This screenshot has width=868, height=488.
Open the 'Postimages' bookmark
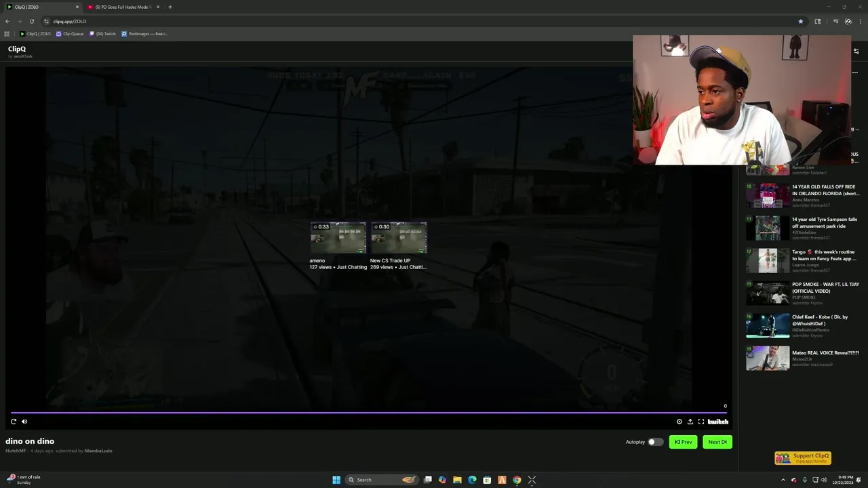coord(144,34)
